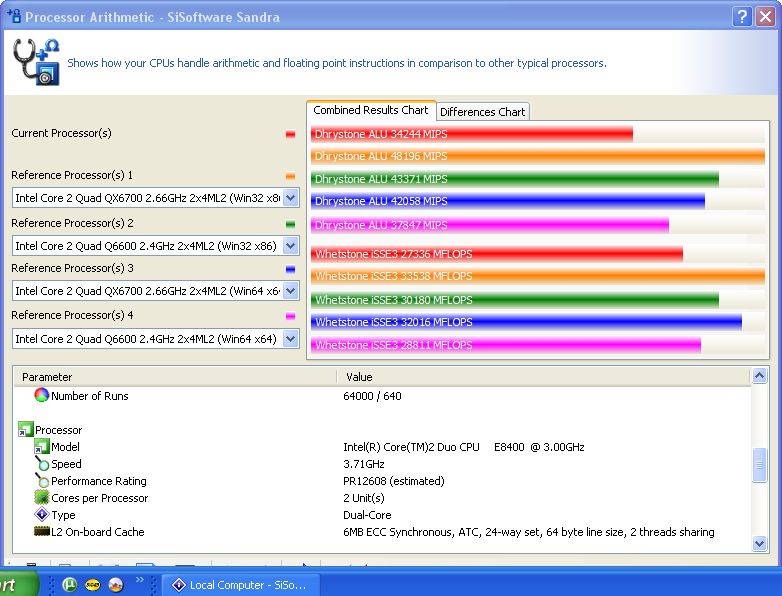This screenshot has height=596, width=782.
Task: Click the Parameter column header
Action: coord(175,377)
